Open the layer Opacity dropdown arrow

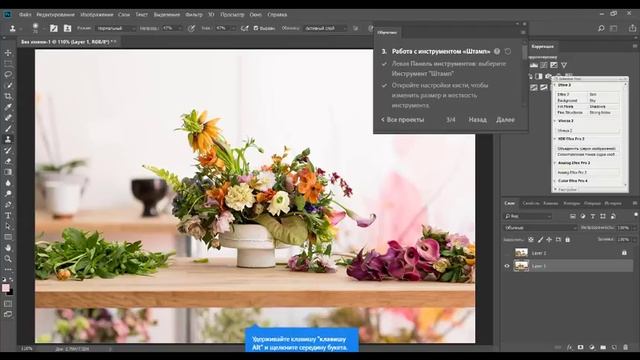[634, 228]
